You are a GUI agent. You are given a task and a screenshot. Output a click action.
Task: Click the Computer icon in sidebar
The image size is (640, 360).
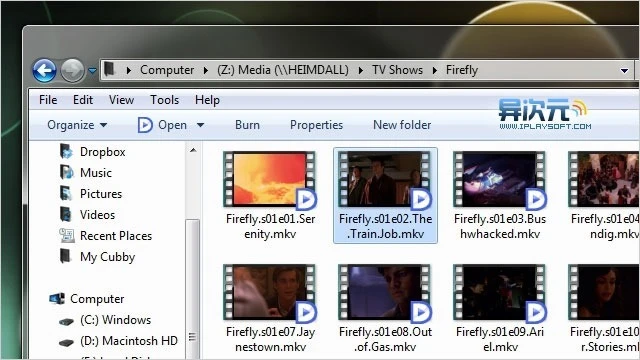coord(57,299)
